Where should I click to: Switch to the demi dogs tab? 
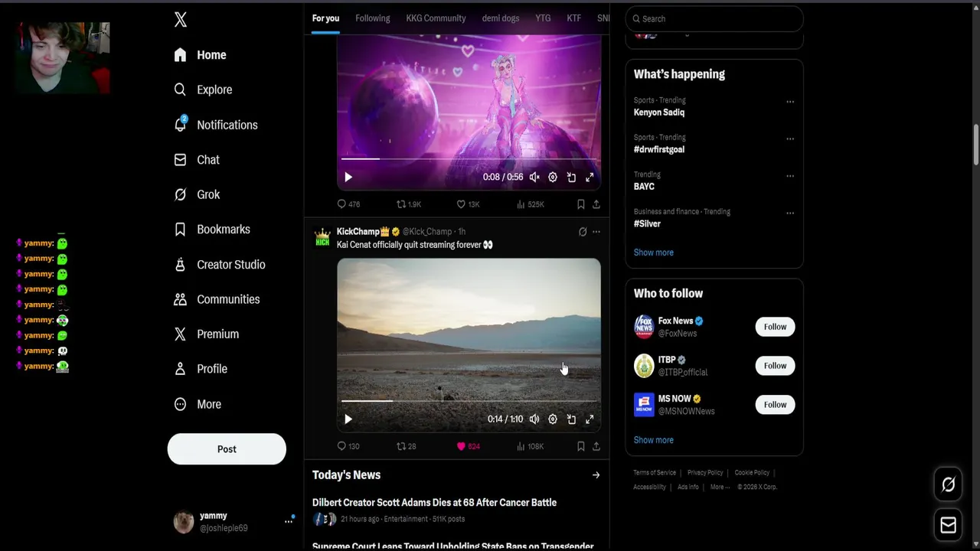[501, 18]
